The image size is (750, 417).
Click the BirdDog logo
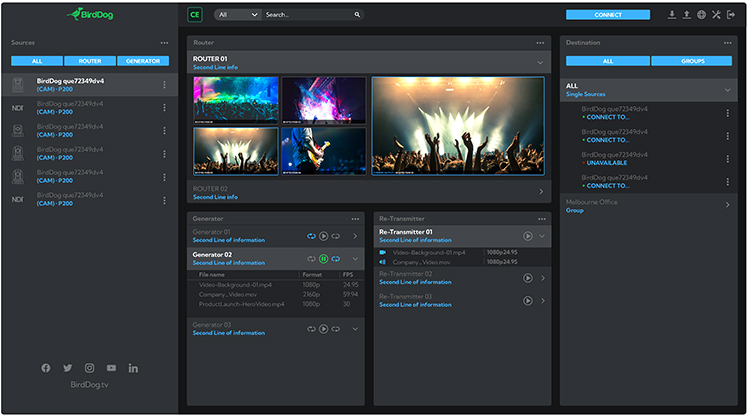pyautogui.click(x=90, y=14)
